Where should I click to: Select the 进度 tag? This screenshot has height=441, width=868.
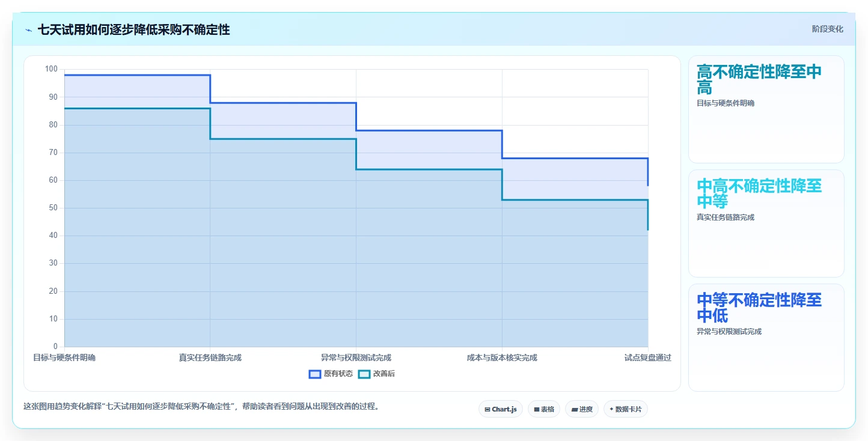point(582,409)
